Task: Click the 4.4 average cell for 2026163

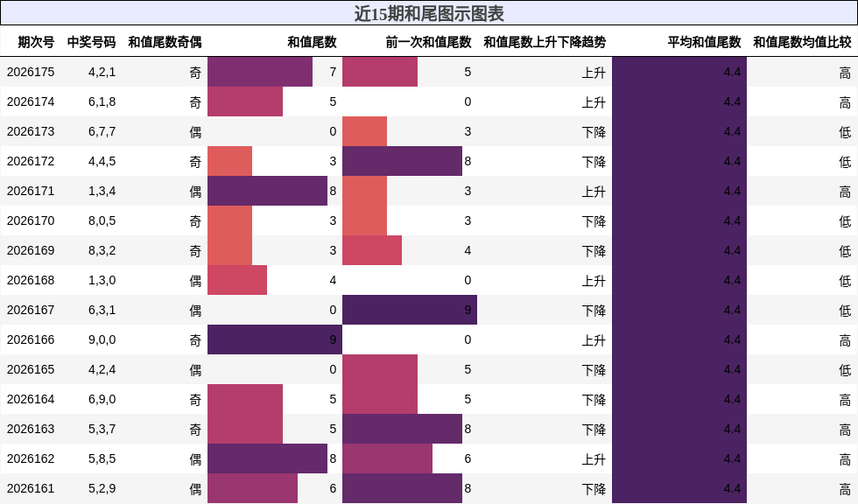Action: (x=679, y=429)
